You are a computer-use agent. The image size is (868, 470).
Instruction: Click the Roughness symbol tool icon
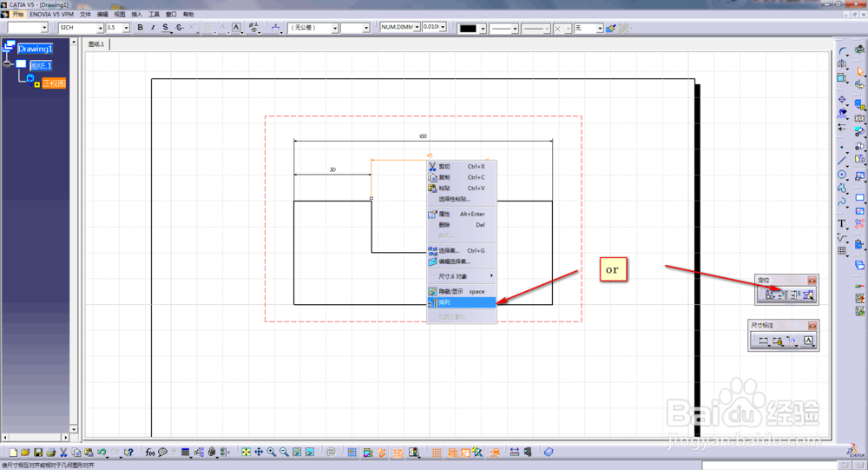[842, 238]
